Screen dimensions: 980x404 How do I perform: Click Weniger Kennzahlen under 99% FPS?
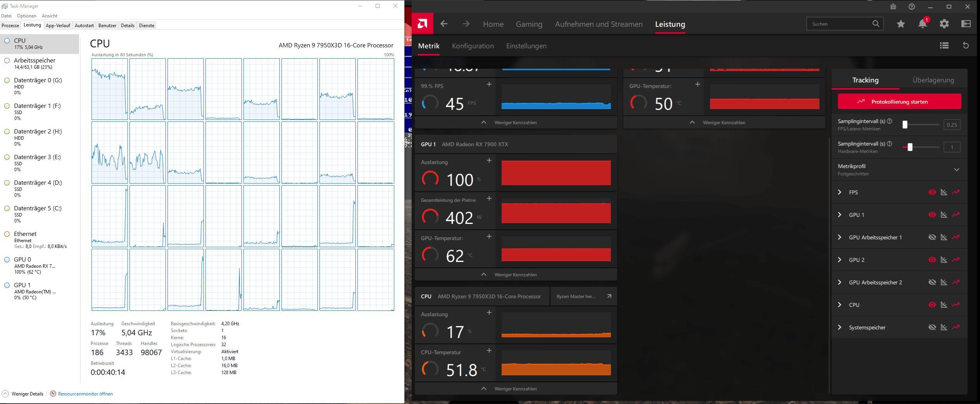tap(516, 122)
